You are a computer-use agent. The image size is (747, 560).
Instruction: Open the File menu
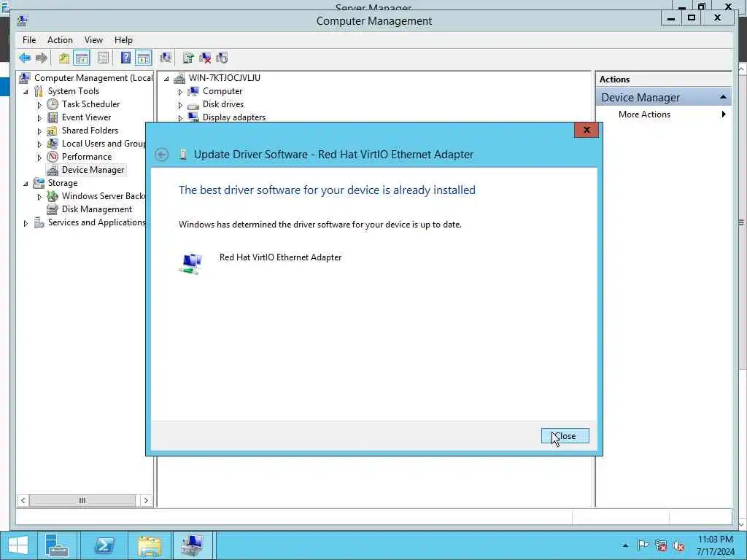coord(29,40)
